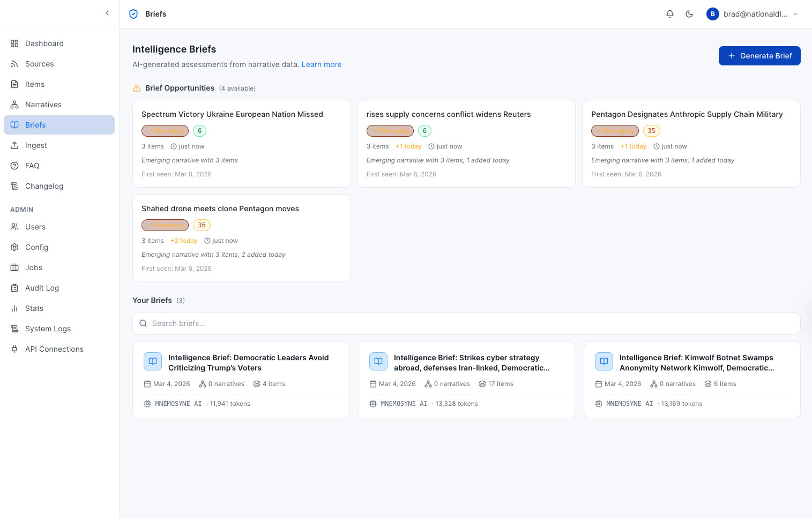Open the Shahed drone meets clone opportunity card

pyautogui.click(x=241, y=209)
